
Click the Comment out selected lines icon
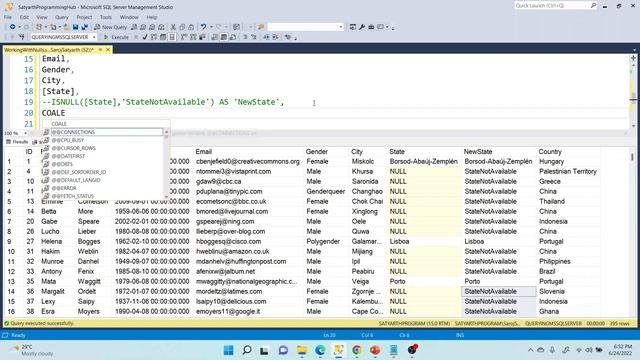245,37
